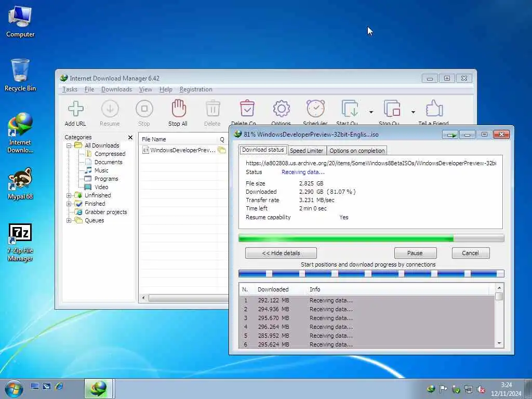Open the Start Queue dropdown arrow

pos(371,112)
